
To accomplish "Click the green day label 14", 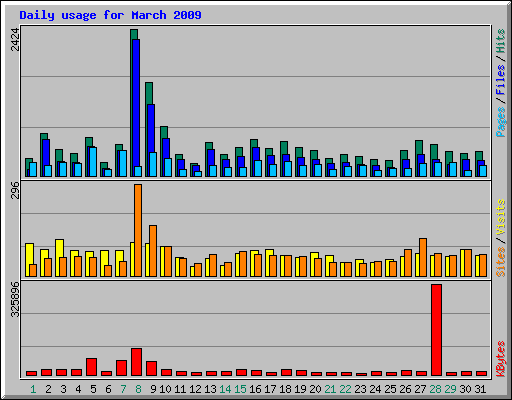I will (225, 389).
